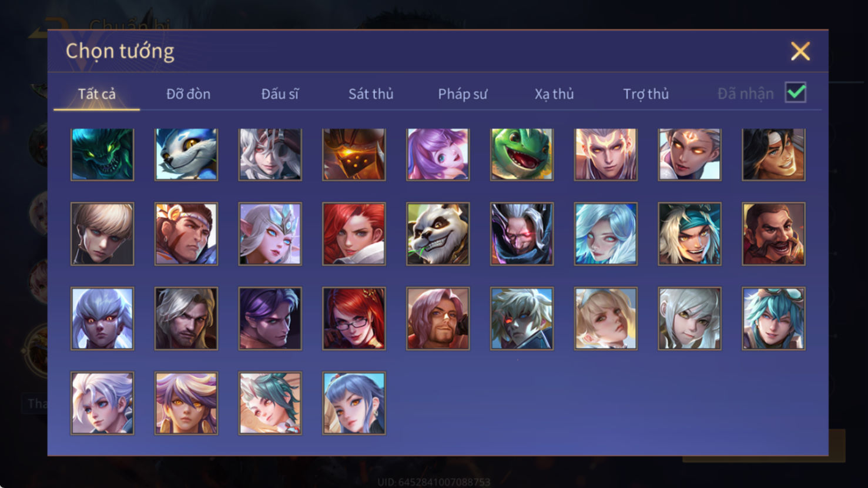Filter heroes by Pháp sư tab

tap(463, 94)
